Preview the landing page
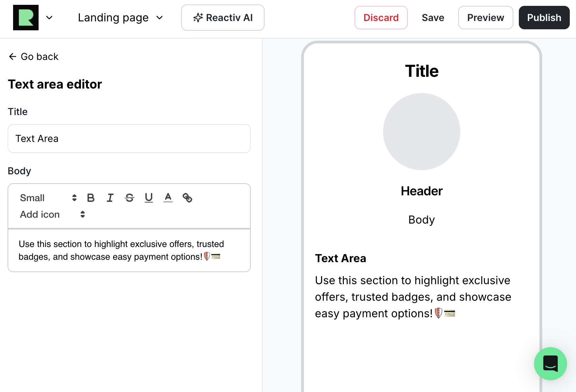576x392 pixels. [485, 18]
